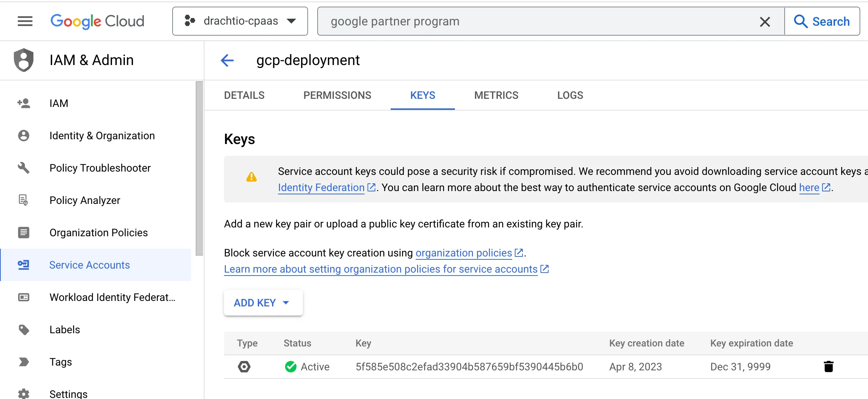Click the IAM & Admin shield icon
The width and height of the screenshot is (868, 399).
(x=24, y=60)
